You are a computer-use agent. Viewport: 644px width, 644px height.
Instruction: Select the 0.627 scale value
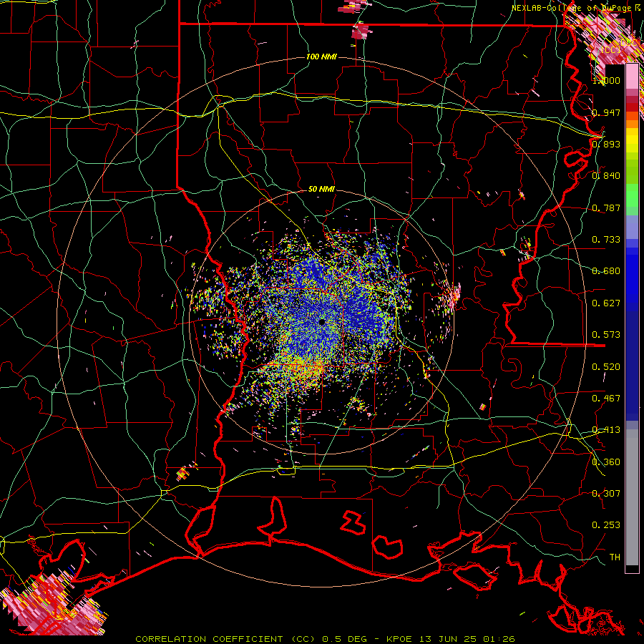pyautogui.click(x=606, y=303)
